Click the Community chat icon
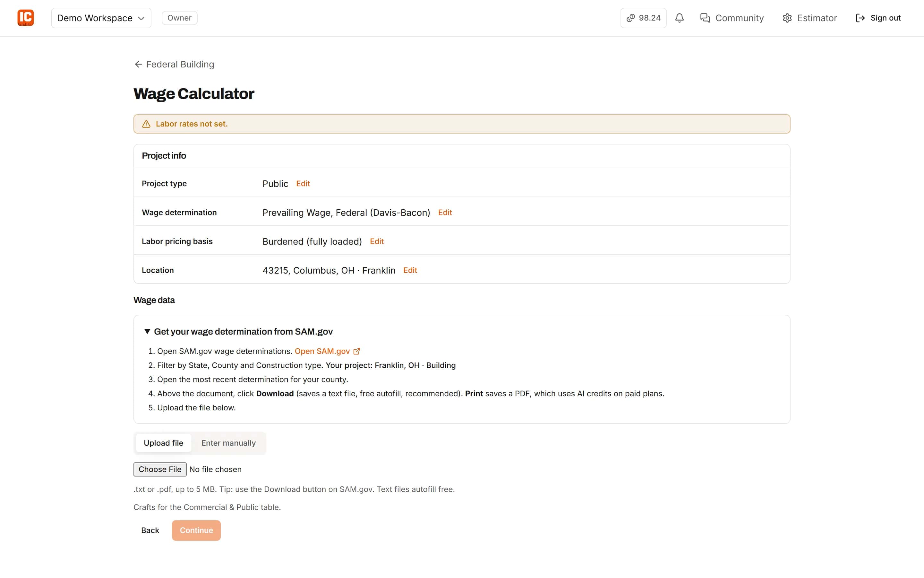 point(705,18)
